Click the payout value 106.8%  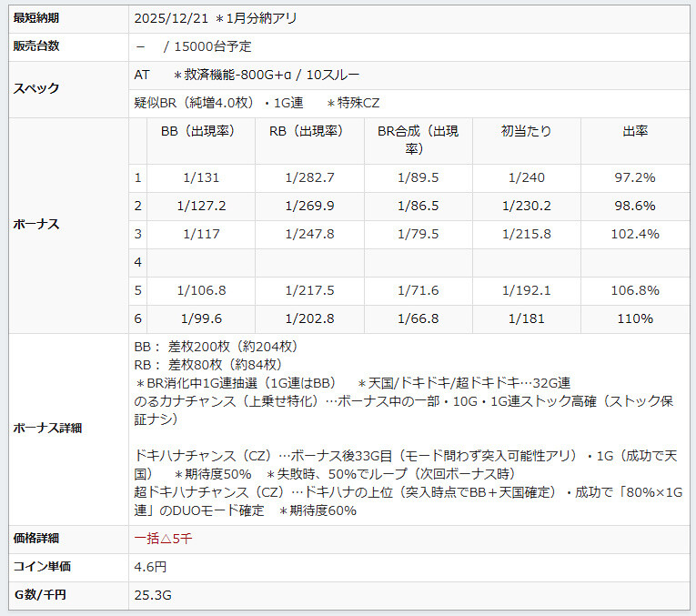point(635,290)
